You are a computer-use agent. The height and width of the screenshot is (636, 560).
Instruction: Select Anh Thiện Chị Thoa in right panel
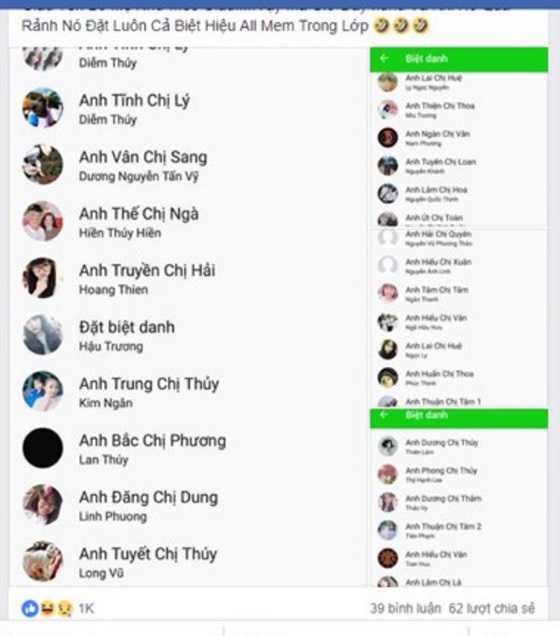[440, 106]
